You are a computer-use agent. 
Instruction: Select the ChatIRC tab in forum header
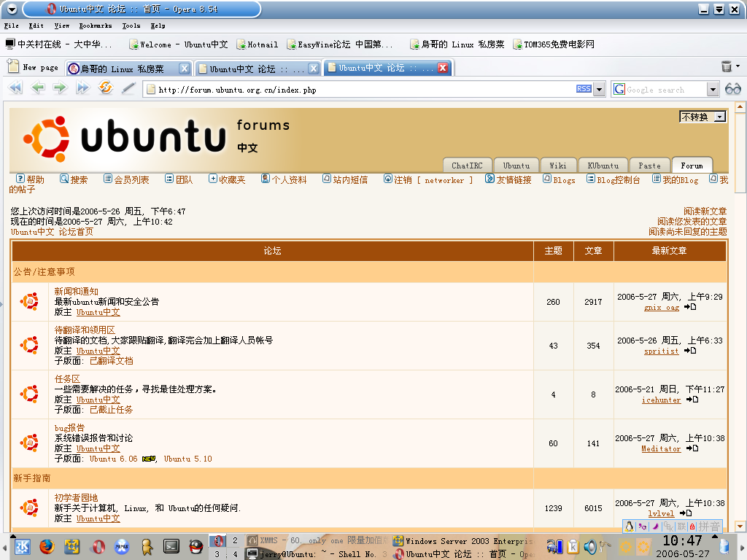click(467, 166)
